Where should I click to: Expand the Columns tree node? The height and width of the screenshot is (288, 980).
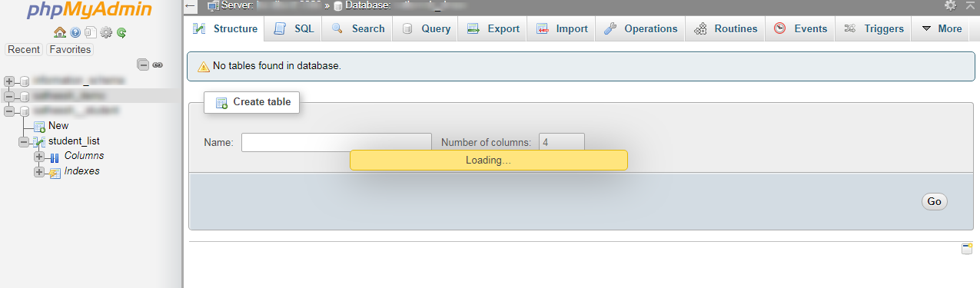click(x=39, y=157)
